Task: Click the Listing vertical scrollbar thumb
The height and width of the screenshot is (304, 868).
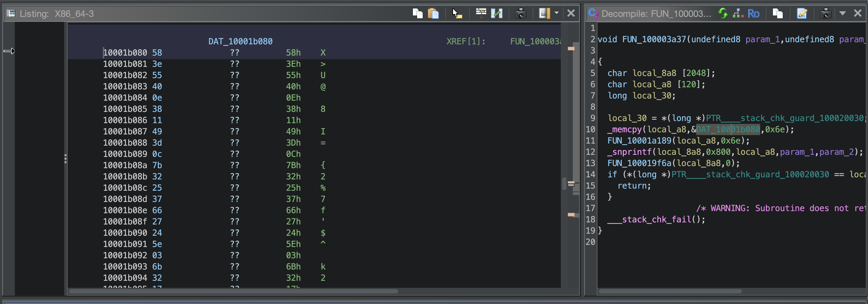Action: pyautogui.click(x=564, y=184)
